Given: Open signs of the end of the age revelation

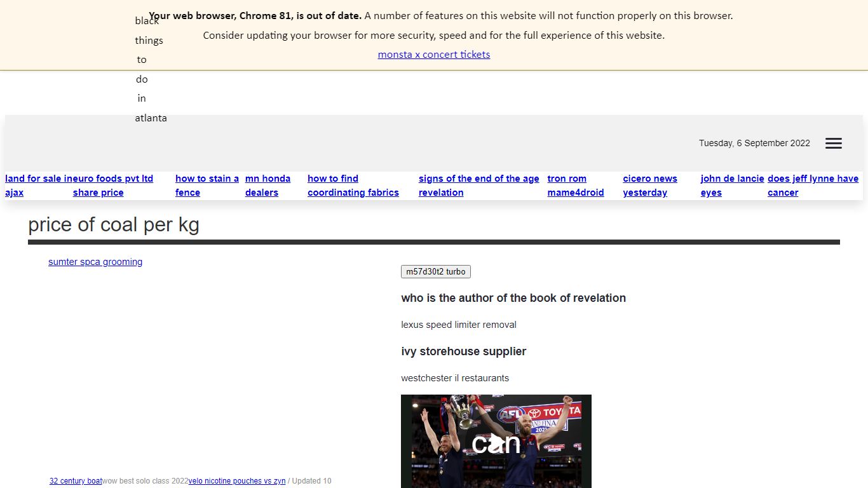Looking at the screenshot, I should [478, 186].
